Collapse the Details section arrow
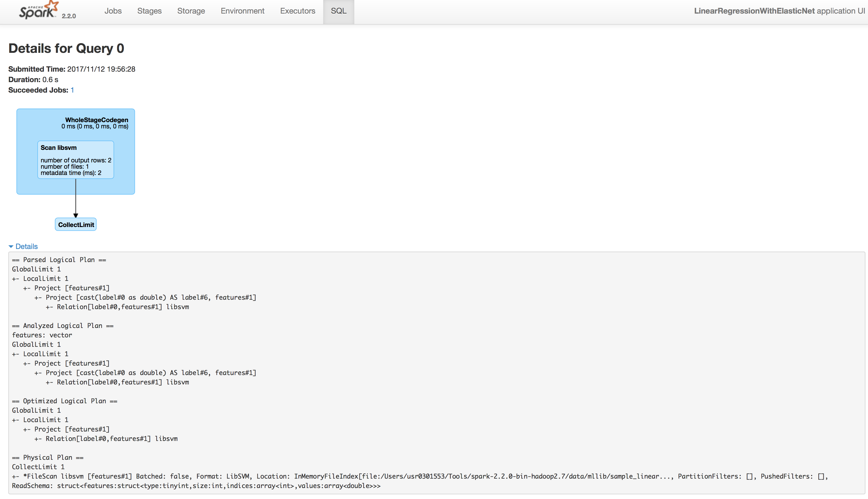 11,246
